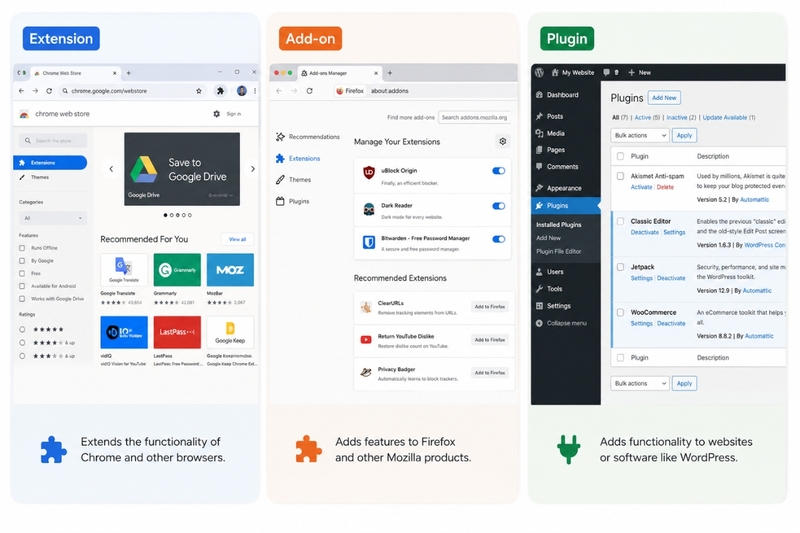Open Plugins in Firefox add-ons sidebar
The width and height of the screenshot is (800, 533).
(293, 201)
